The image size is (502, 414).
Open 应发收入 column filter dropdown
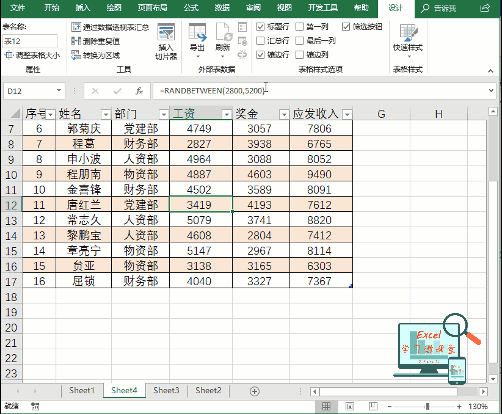point(347,115)
